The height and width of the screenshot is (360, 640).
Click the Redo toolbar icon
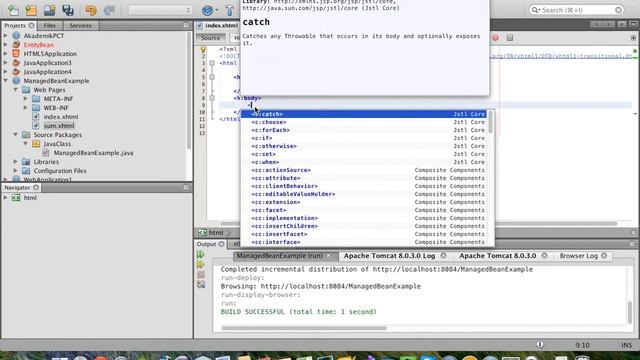(109, 10)
